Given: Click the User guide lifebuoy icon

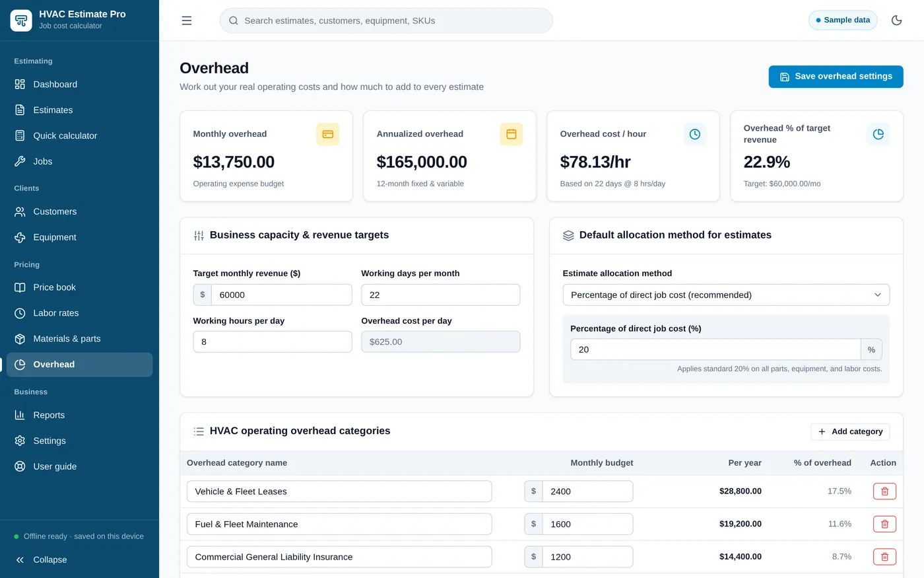Looking at the screenshot, I should click(20, 467).
